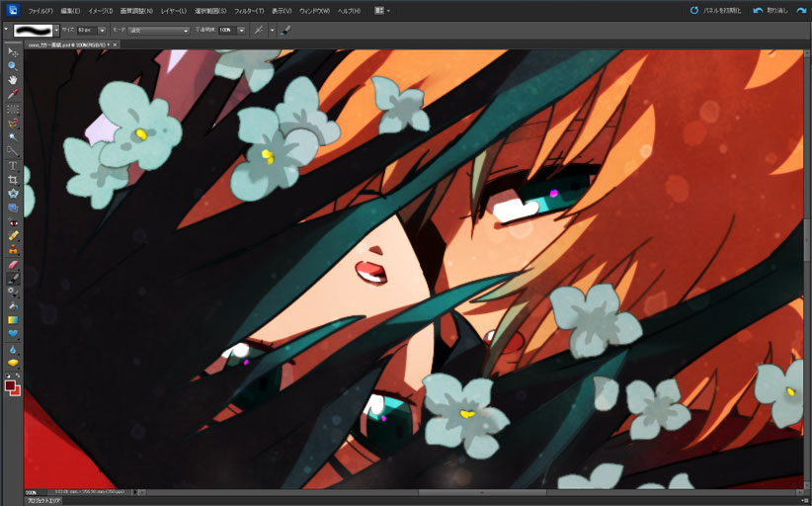Select the Custom Shape heart tool
Screen dimensions: 812x506
click(x=13, y=334)
